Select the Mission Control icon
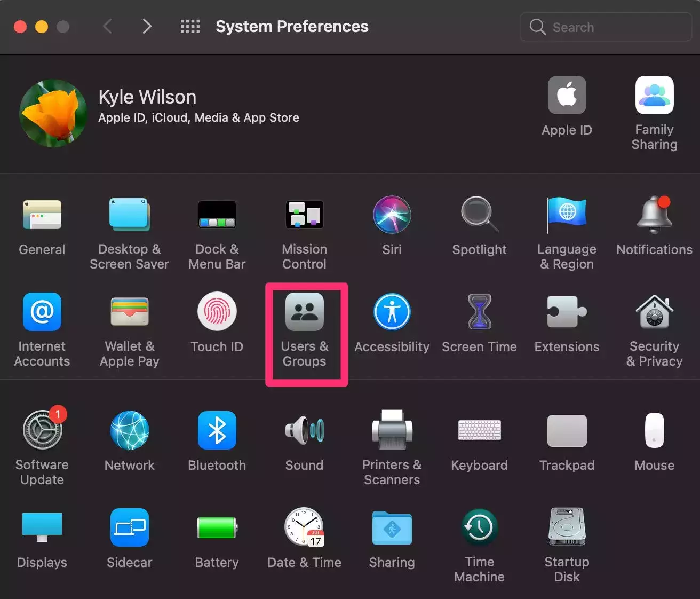700x599 pixels. [305, 215]
